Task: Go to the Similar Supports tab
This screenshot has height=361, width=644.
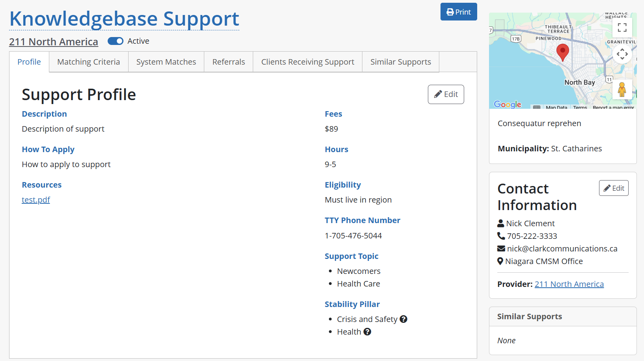Action: (400, 62)
